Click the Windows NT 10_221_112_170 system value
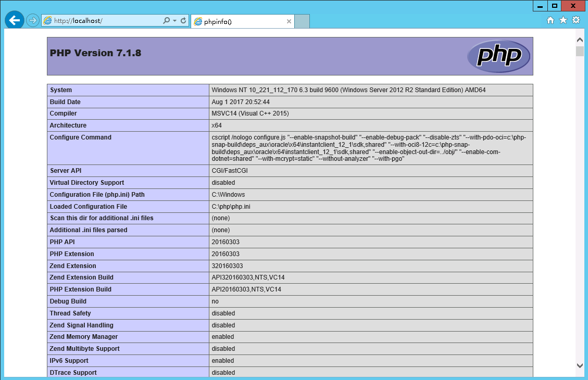The image size is (588, 380). pyautogui.click(x=348, y=90)
